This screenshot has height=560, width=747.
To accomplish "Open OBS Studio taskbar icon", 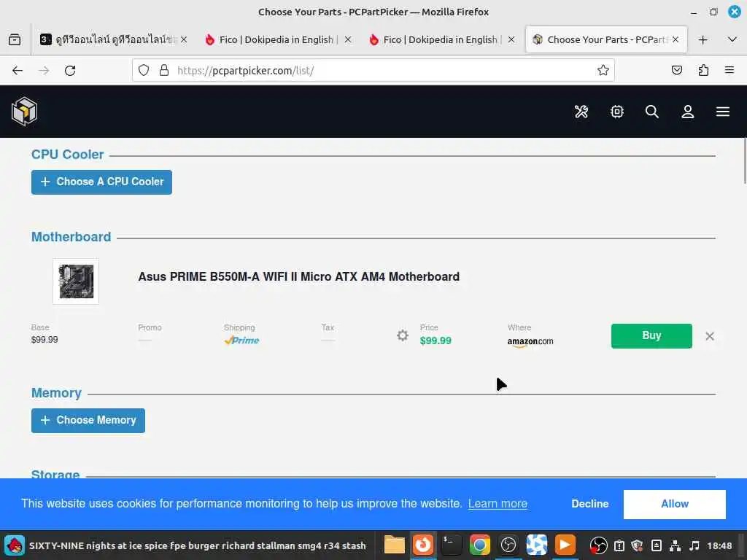I will [508, 545].
